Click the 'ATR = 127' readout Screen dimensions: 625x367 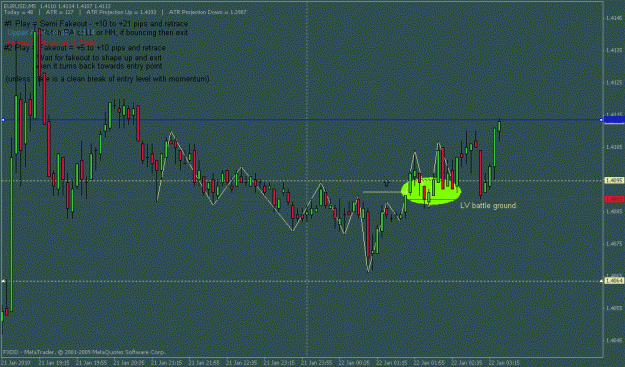60,12
